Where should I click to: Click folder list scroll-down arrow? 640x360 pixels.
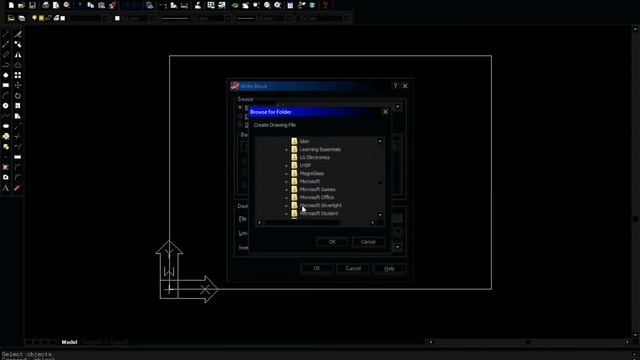(x=380, y=215)
